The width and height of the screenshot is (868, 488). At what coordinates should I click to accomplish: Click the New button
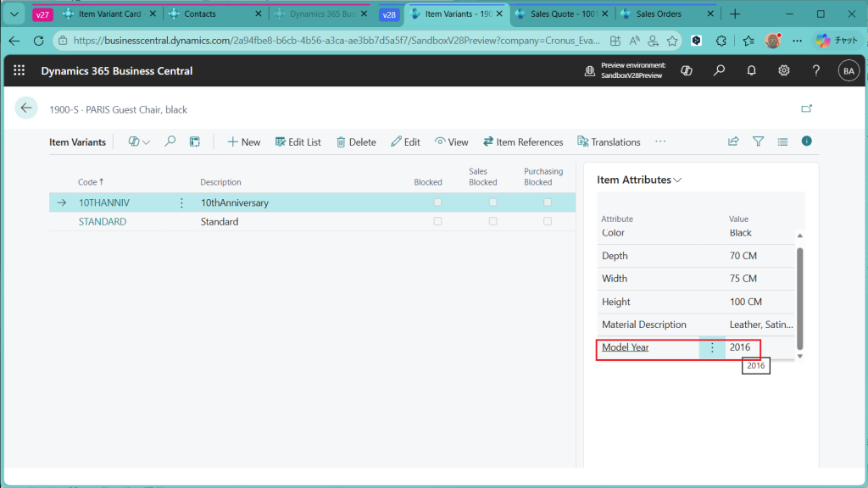[244, 141]
